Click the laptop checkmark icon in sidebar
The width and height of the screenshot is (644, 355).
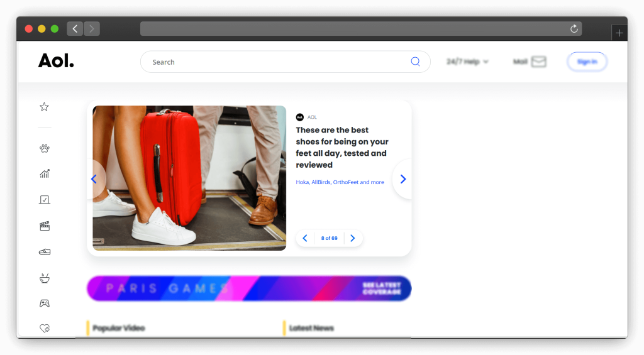click(44, 200)
